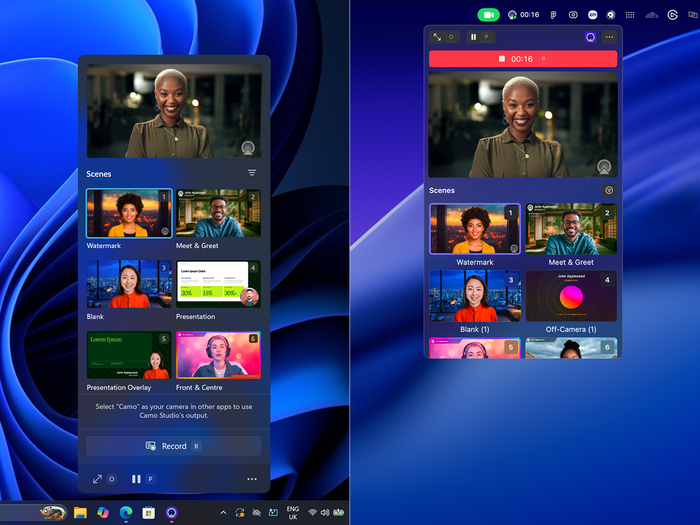
Task: Click the cloud icon in the Mac menu bar
Action: point(651,15)
